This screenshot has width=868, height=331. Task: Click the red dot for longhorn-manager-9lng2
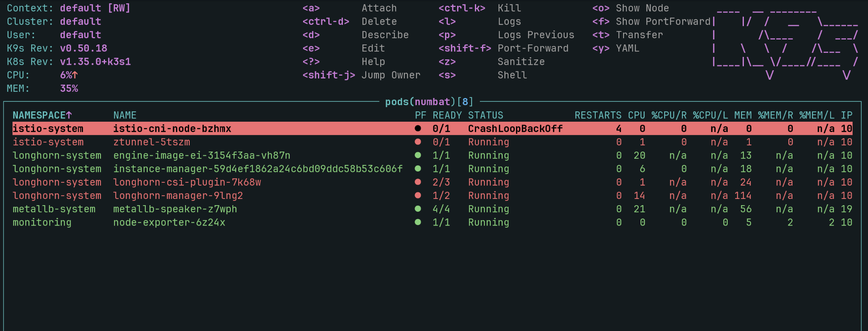tap(418, 195)
